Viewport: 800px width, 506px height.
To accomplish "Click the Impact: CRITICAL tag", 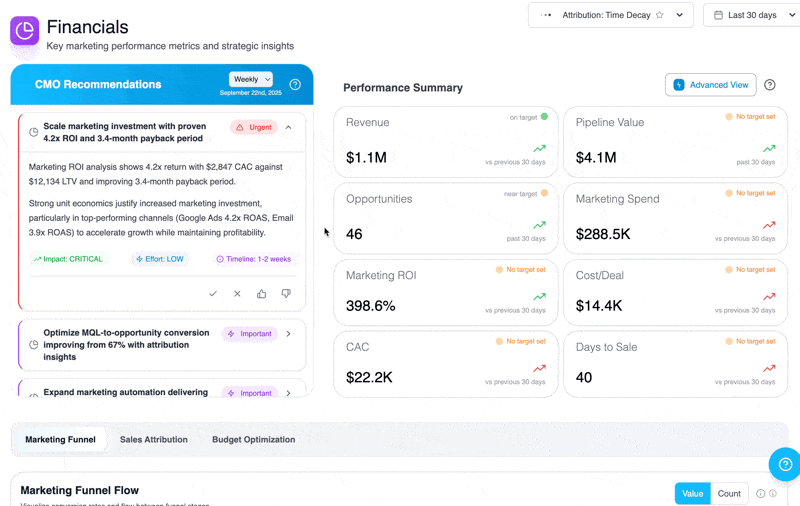I will coord(68,259).
